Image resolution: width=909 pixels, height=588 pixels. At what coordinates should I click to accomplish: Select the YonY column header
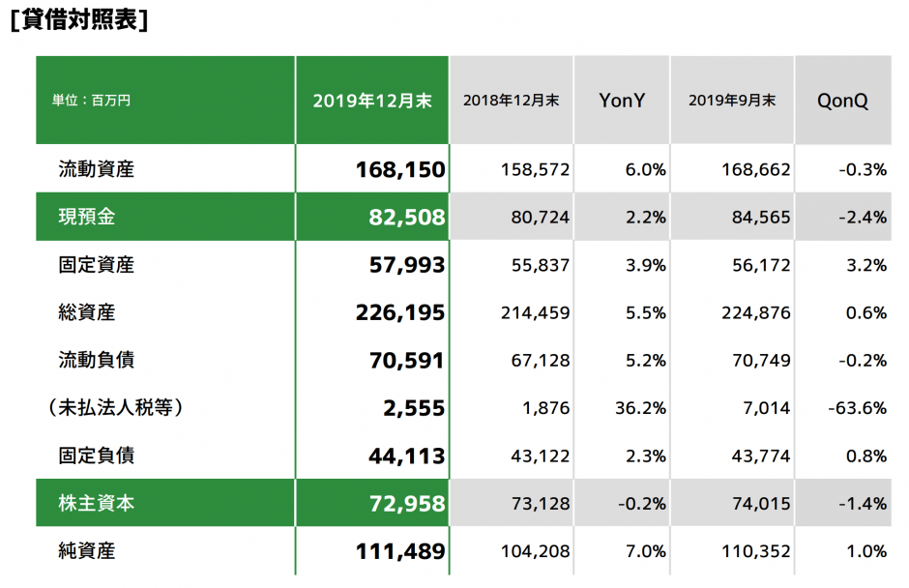pyautogui.click(x=622, y=101)
